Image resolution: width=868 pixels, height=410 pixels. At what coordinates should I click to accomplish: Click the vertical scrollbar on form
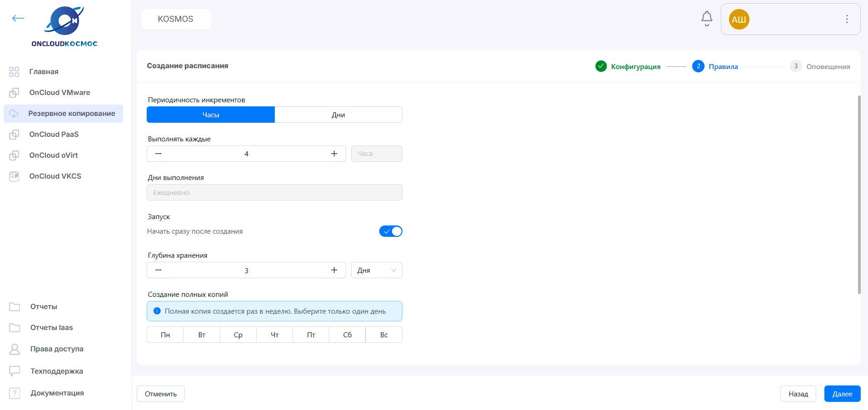(x=859, y=195)
